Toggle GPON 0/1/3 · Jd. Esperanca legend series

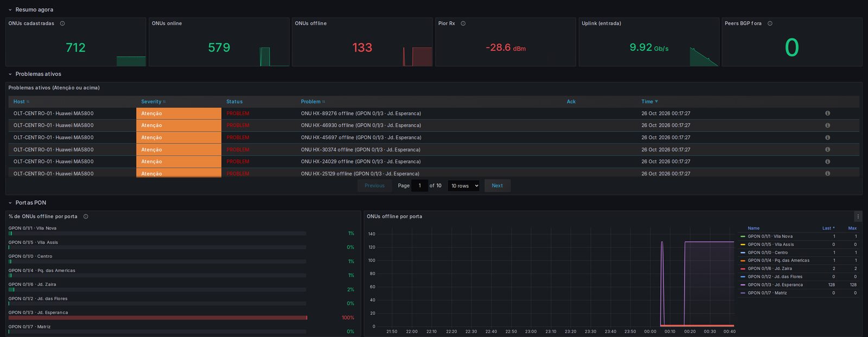[x=775, y=285]
